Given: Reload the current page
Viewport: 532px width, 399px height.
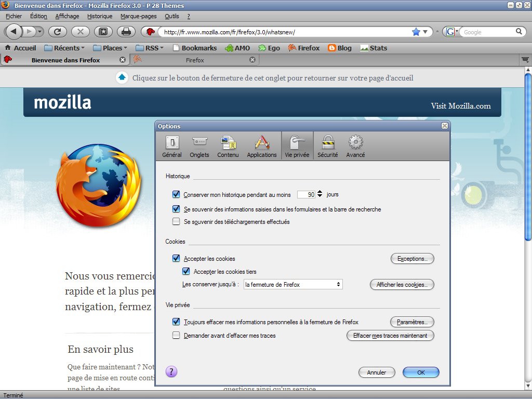Looking at the screenshot, I should tap(57, 32).
